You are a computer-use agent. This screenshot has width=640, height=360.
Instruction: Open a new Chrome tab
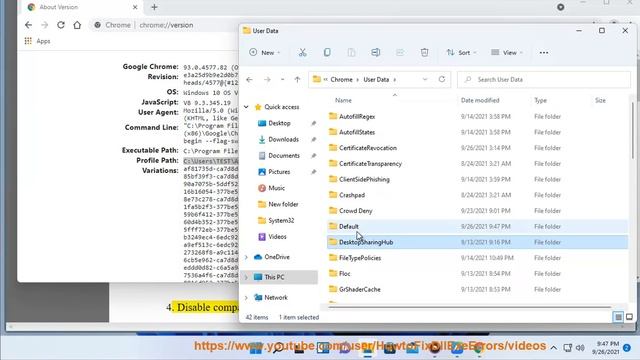(x=154, y=7)
